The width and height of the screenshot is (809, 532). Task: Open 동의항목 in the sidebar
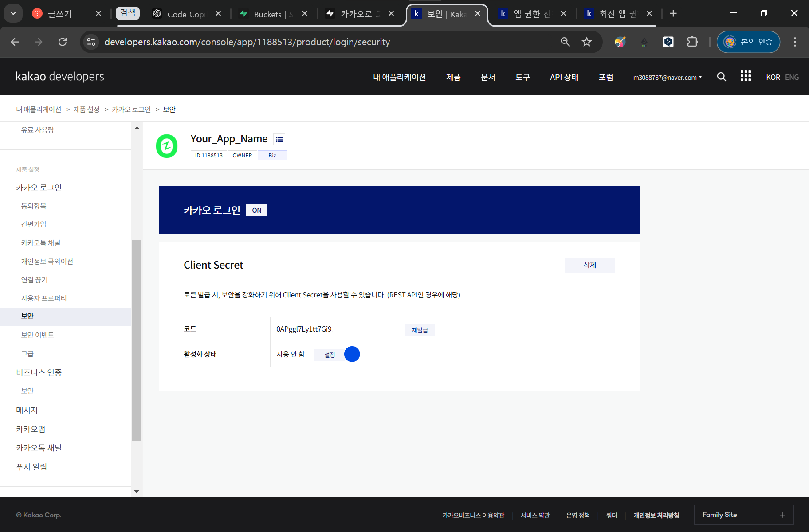(x=34, y=206)
